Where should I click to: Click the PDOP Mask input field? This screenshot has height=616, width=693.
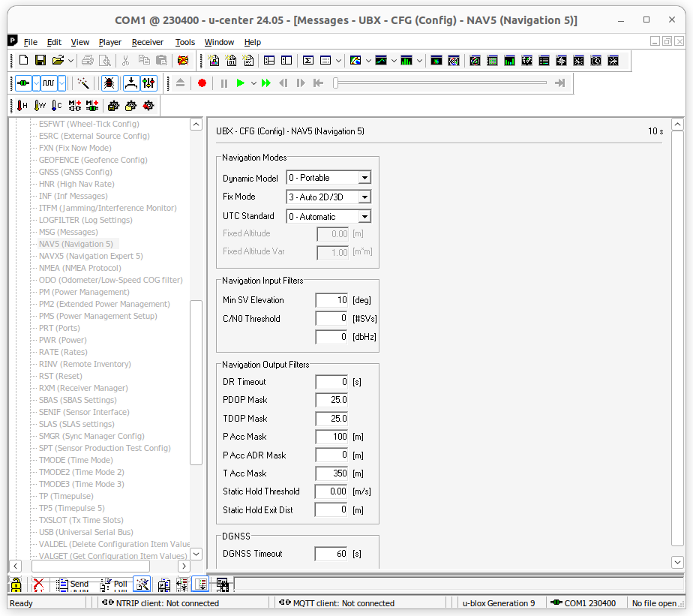pyautogui.click(x=331, y=400)
